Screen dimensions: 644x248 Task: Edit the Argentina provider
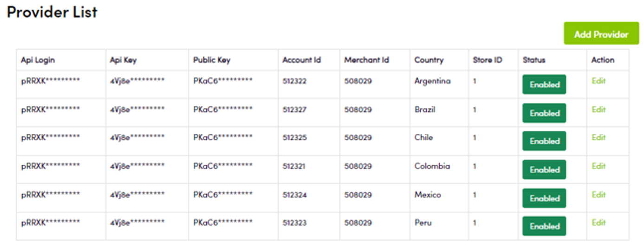coord(598,81)
